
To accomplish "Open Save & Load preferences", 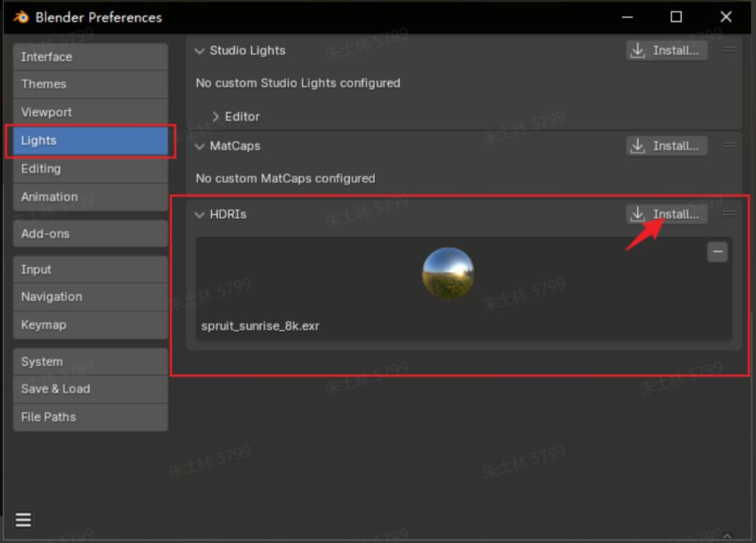I will (90, 389).
